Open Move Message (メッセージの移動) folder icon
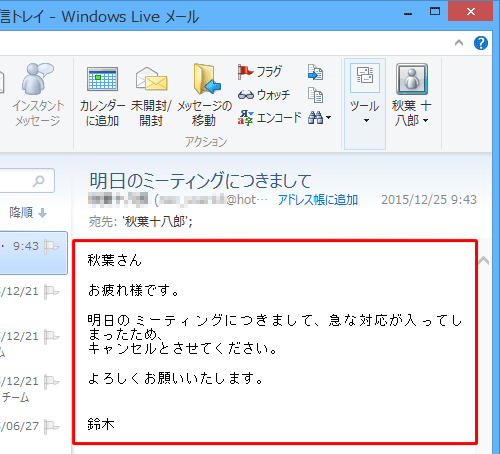 pos(207,79)
